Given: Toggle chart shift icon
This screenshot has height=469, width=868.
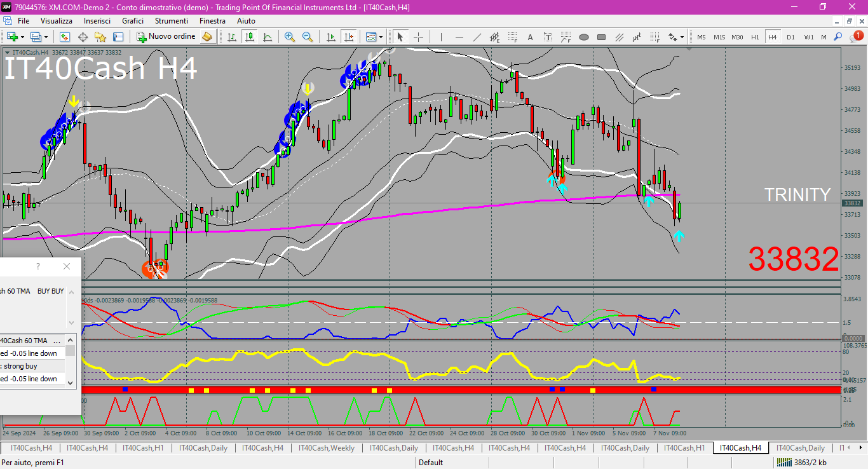Looking at the screenshot, I should [x=348, y=37].
